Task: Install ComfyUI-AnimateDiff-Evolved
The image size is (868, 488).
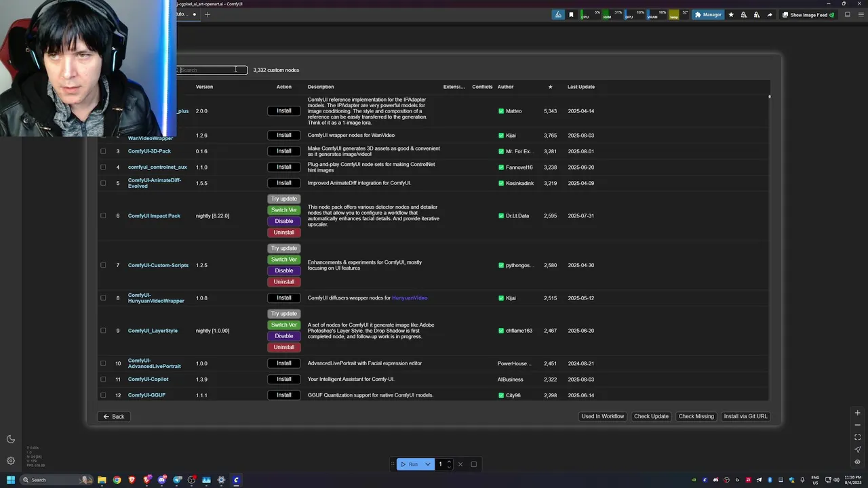Action: 284,183
